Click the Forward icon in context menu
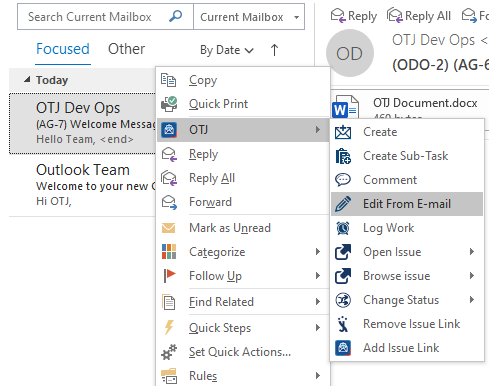Screen dimensions: 489x386 [169, 202]
